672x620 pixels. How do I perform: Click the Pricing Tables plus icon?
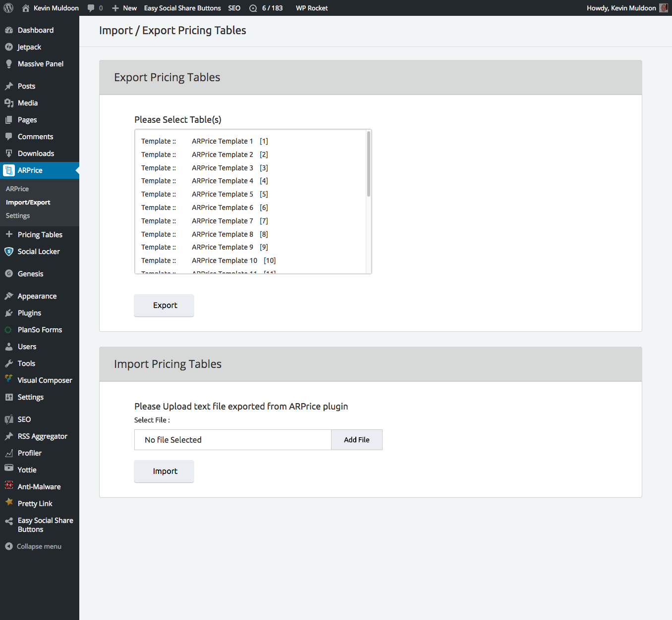click(x=9, y=234)
